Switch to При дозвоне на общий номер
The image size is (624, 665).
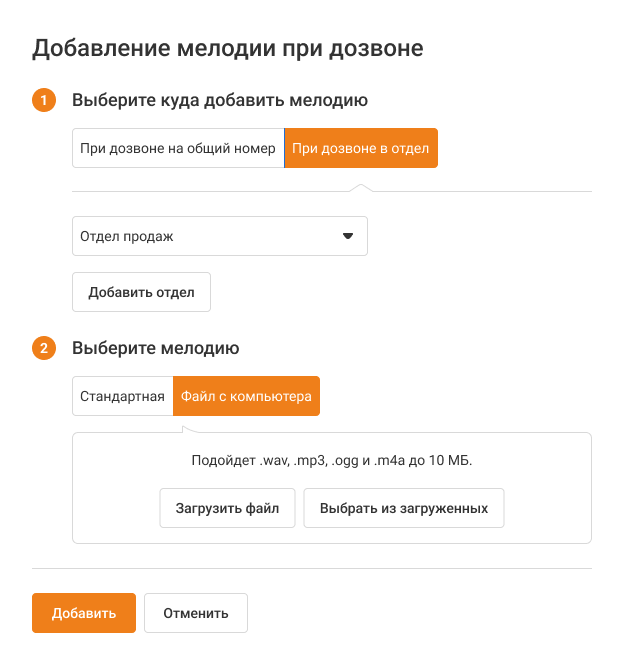click(178, 149)
